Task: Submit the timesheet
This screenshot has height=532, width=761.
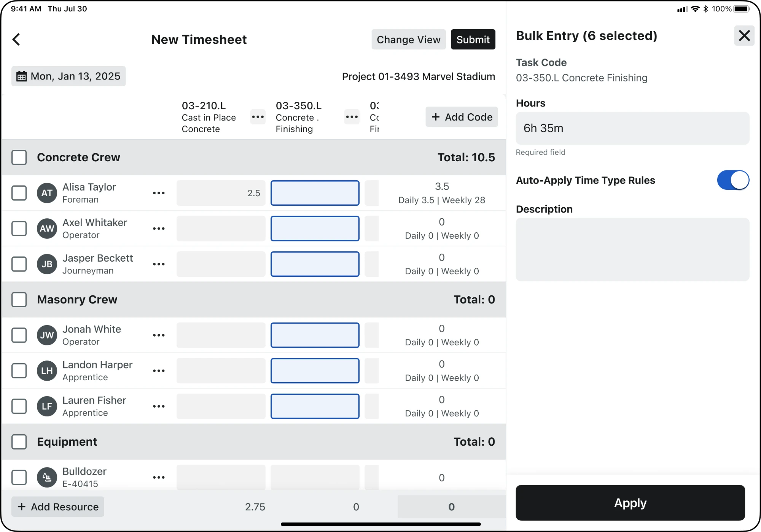Action: coord(473,40)
